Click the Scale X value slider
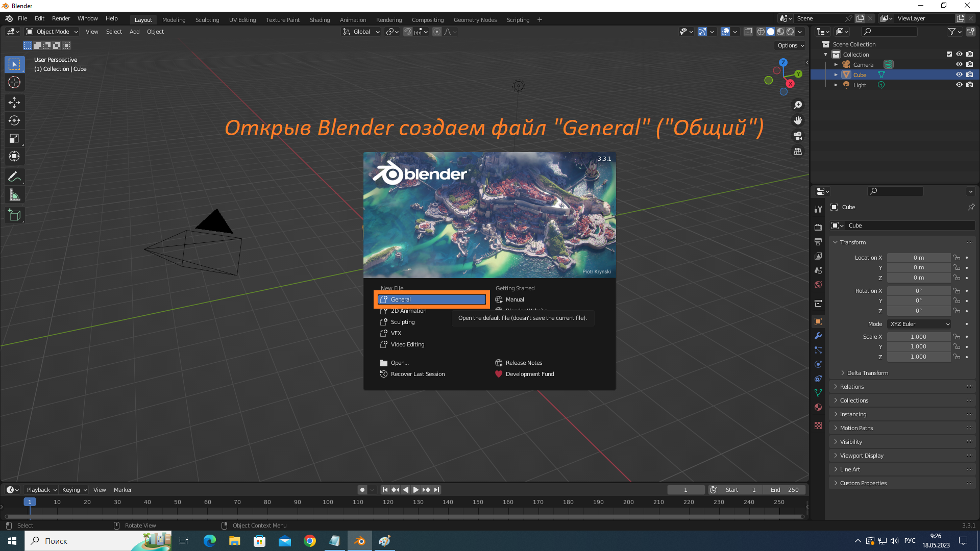 tap(918, 337)
